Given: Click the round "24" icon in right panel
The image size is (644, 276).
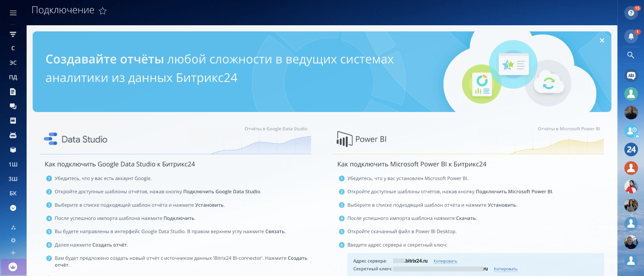Looking at the screenshot, I should [631, 150].
